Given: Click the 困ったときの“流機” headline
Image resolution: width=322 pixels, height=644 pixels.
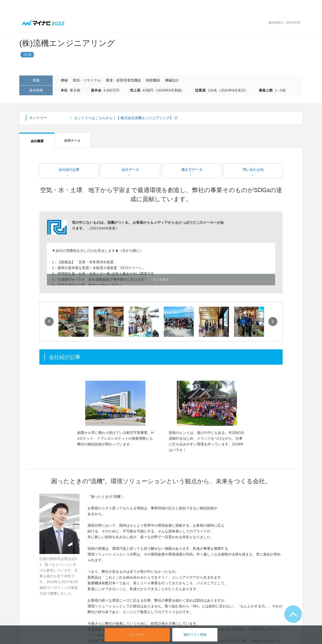Looking at the screenshot, I should [x=161, y=481].
